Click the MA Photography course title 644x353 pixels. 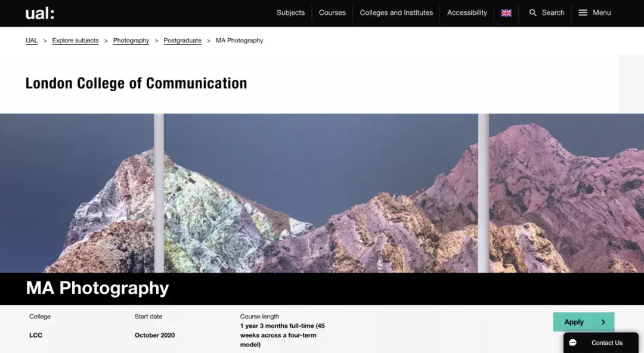click(97, 288)
